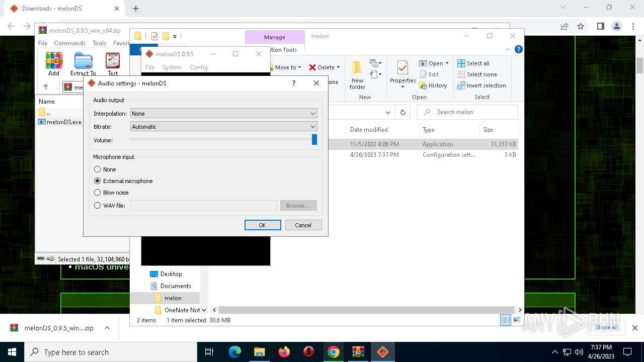Cancel the Audio settings dialog
Screen dimensions: 644x362
pyautogui.click(x=303, y=225)
